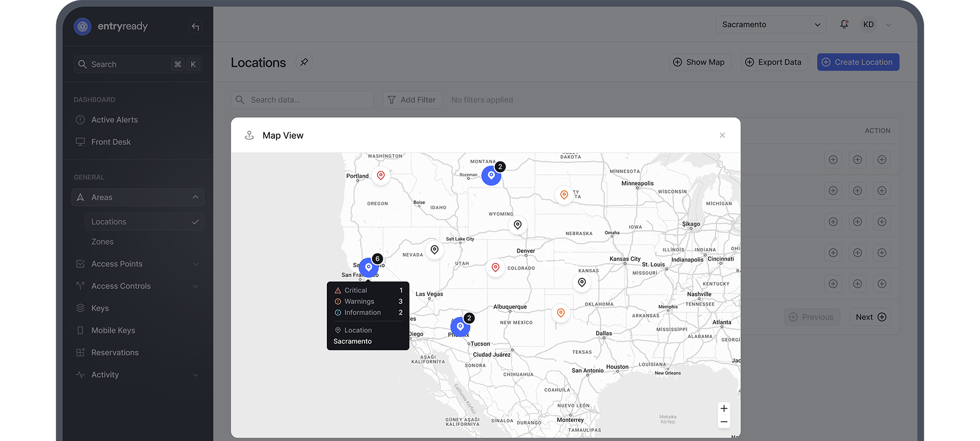The height and width of the screenshot is (441, 980).
Task: Select the Front Desk monitor icon
Action: tap(80, 141)
